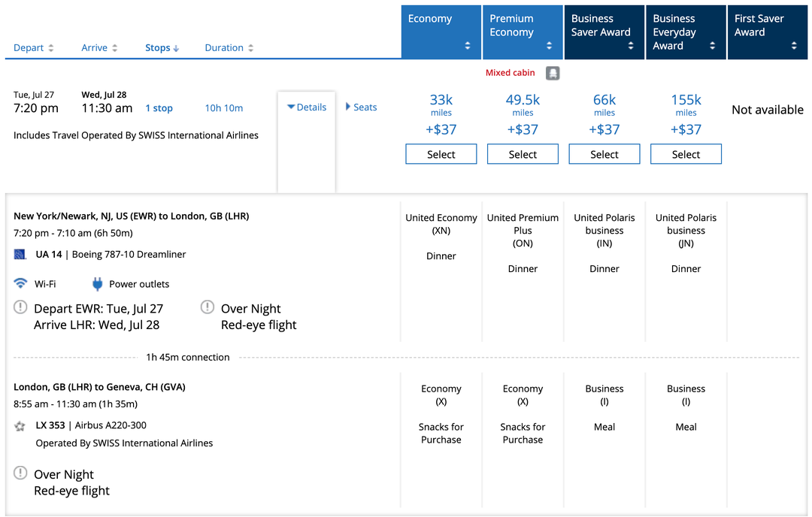Click the Mixed cabin label

[x=511, y=73]
